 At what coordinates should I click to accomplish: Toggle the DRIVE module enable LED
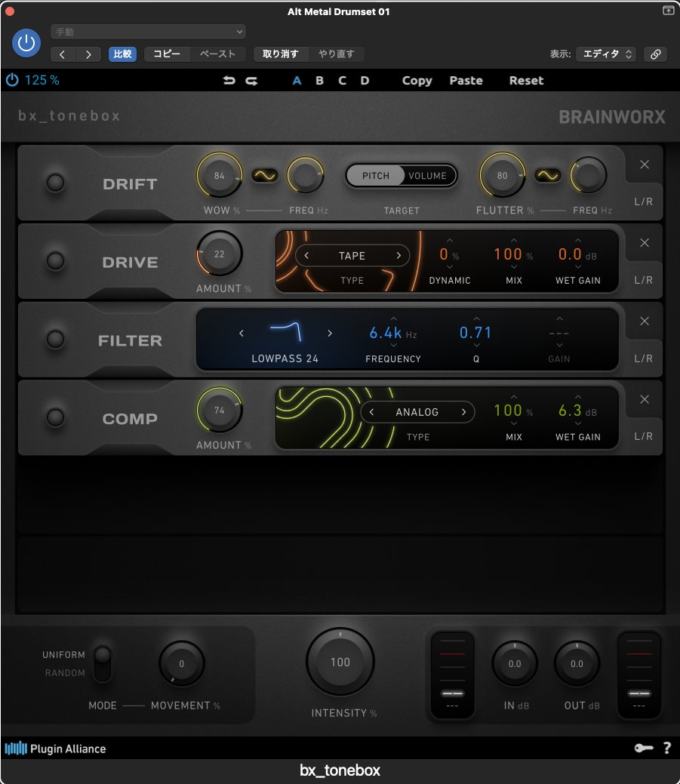pos(56,261)
